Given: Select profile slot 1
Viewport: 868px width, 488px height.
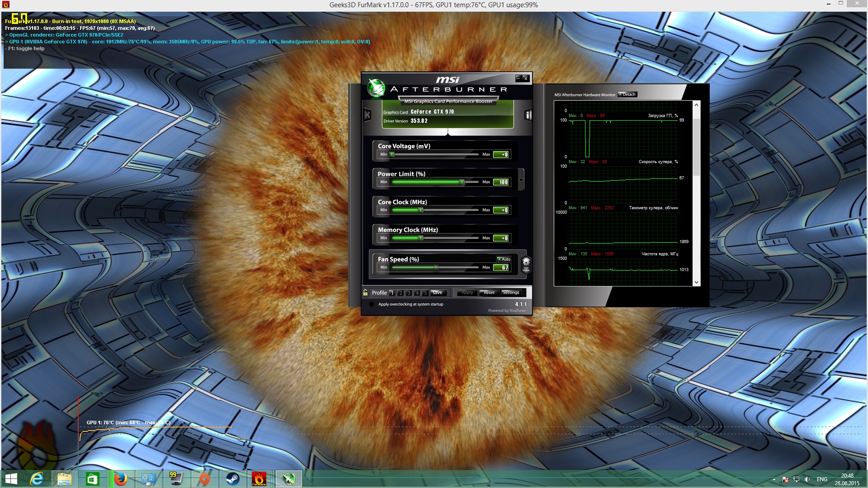Looking at the screenshot, I should point(392,293).
